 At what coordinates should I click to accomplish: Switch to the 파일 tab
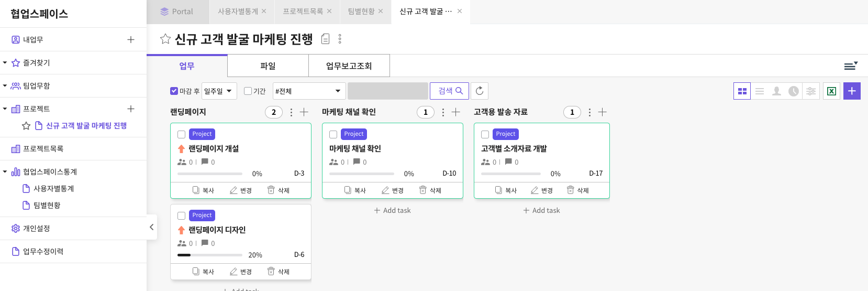point(268,66)
